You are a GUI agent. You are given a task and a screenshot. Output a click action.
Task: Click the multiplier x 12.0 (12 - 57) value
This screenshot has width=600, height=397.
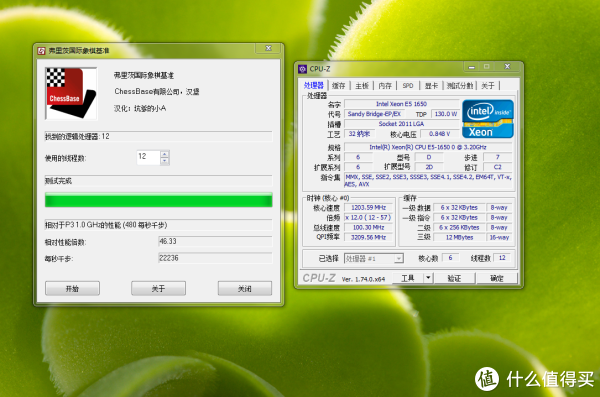tap(368, 217)
